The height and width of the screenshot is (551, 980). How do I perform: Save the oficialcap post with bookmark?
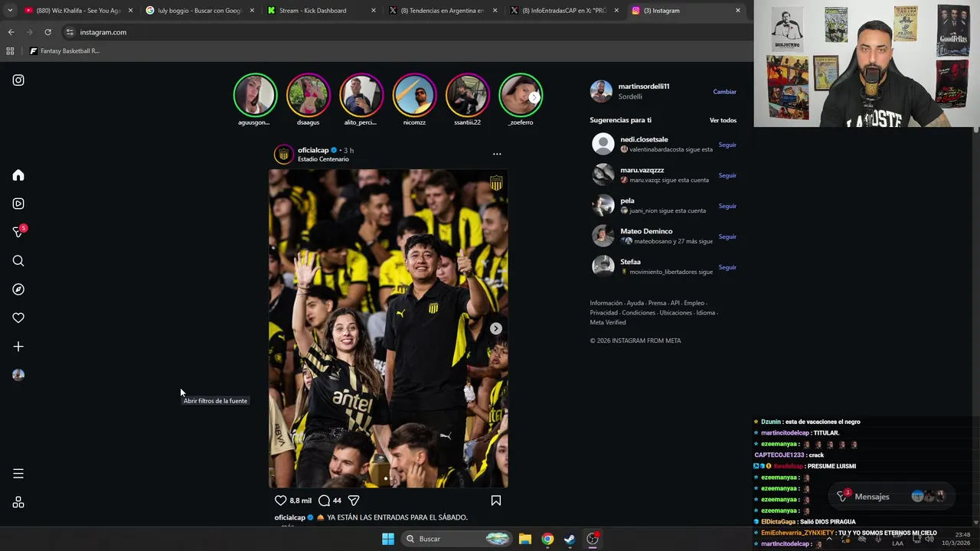496,500
